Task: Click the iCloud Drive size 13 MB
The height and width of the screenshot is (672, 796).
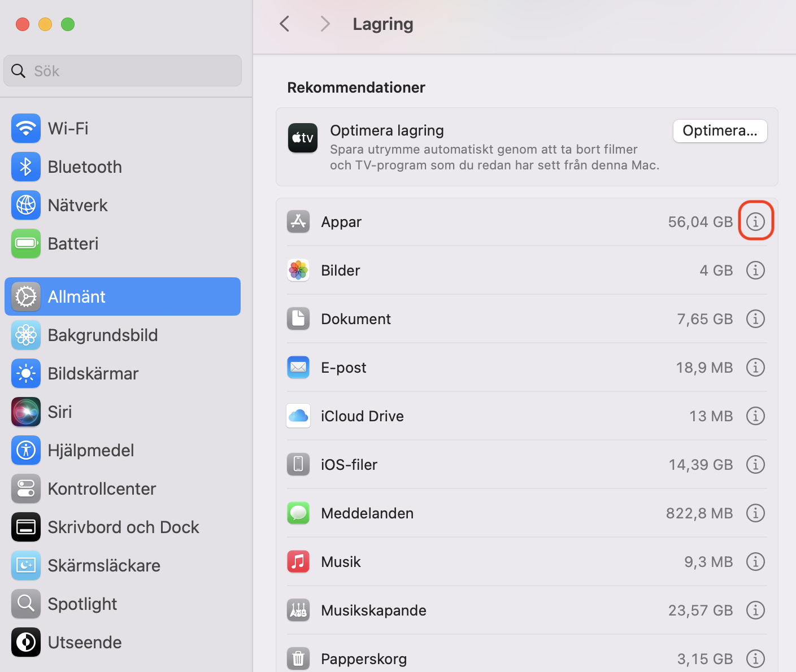Action: (x=711, y=416)
